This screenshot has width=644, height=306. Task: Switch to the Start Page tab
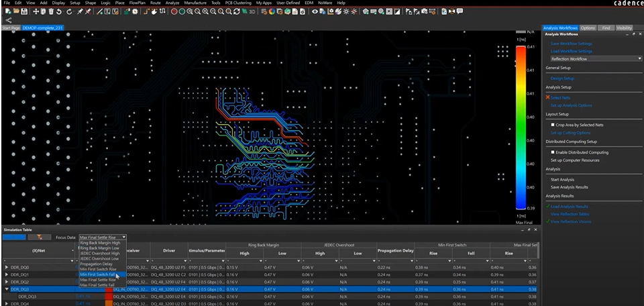point(11,28)
